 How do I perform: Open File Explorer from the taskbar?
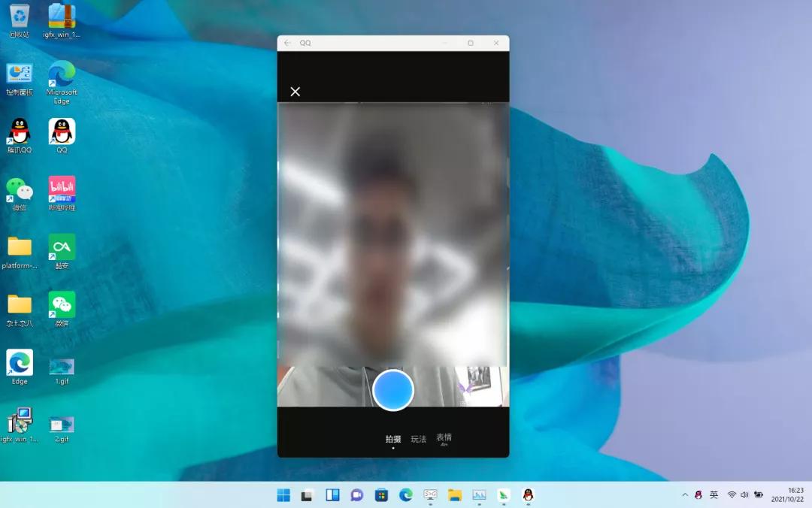[454, 495]
